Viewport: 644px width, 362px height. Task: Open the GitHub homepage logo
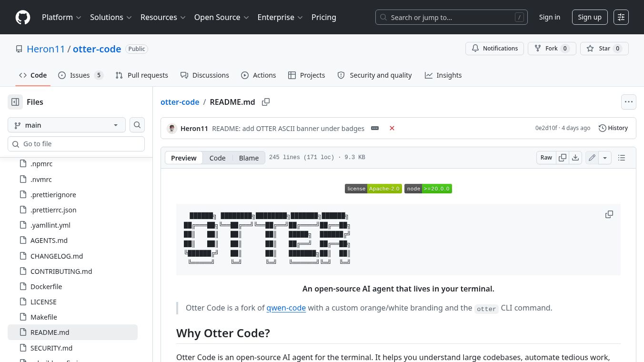pos(23,17)
